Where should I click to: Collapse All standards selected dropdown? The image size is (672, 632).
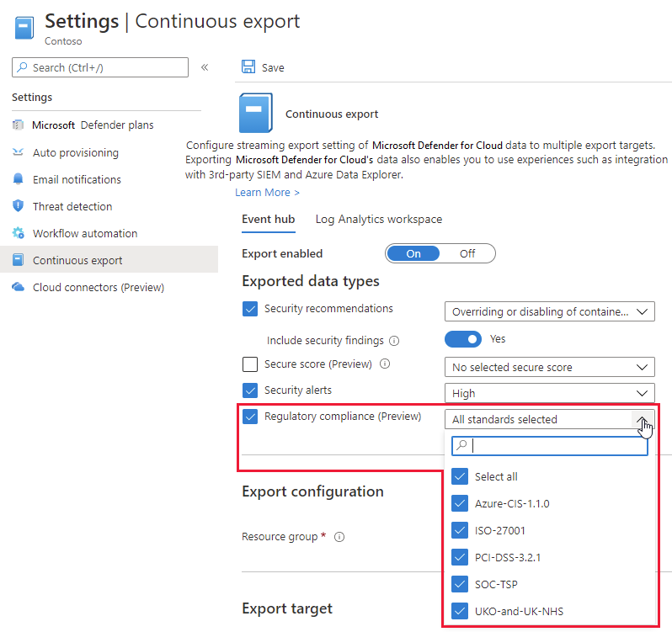(x=549, y=419)
